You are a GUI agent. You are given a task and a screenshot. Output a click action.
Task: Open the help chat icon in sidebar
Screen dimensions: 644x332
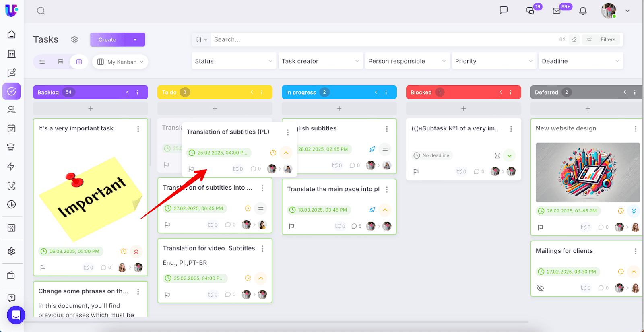pyautogui.click(x=12, y=298)
